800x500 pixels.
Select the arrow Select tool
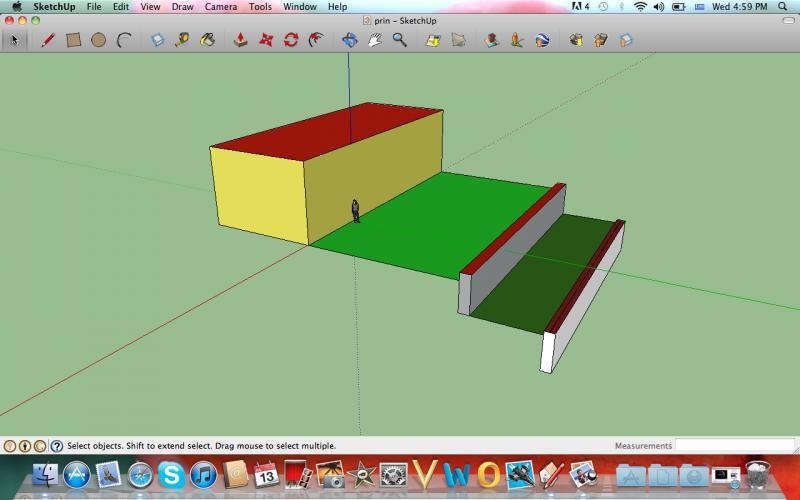tap(14, 40)
